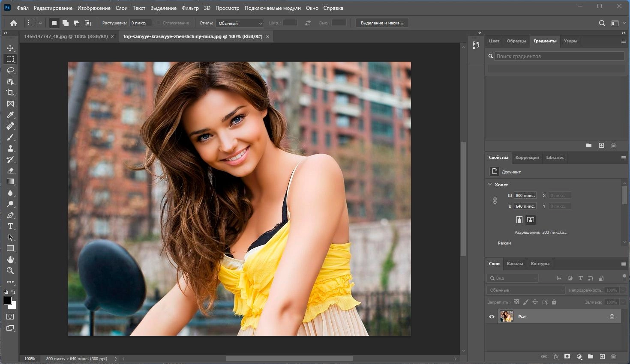Image resolution: width=630 pixels, height=364 pixels.
Task: Select the Frame tool
Action: pos(10,104)
